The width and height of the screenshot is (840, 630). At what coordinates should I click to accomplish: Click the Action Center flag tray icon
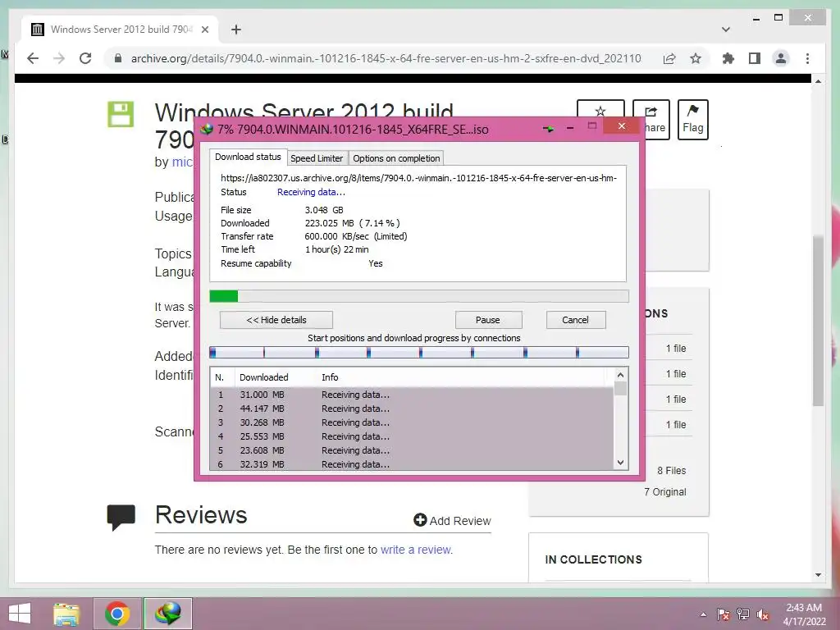click(723, 614)
